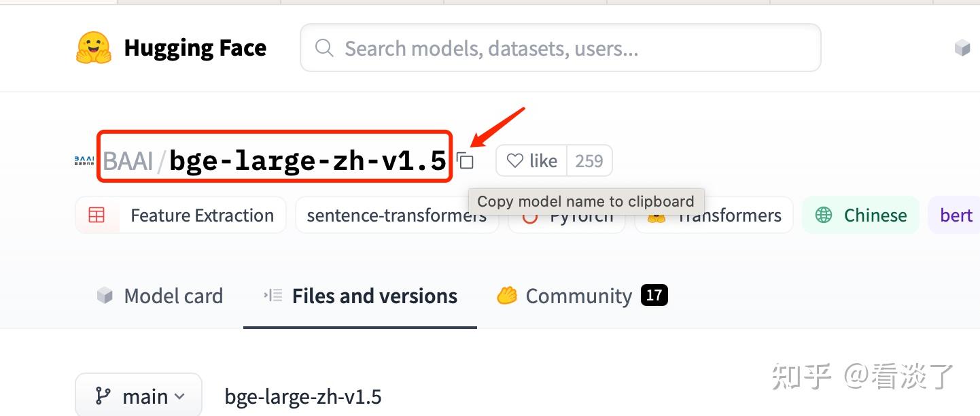Click the bold bge-large-zh-v1.5 model title
Screen dimensions: 980x416
point(307,162)
